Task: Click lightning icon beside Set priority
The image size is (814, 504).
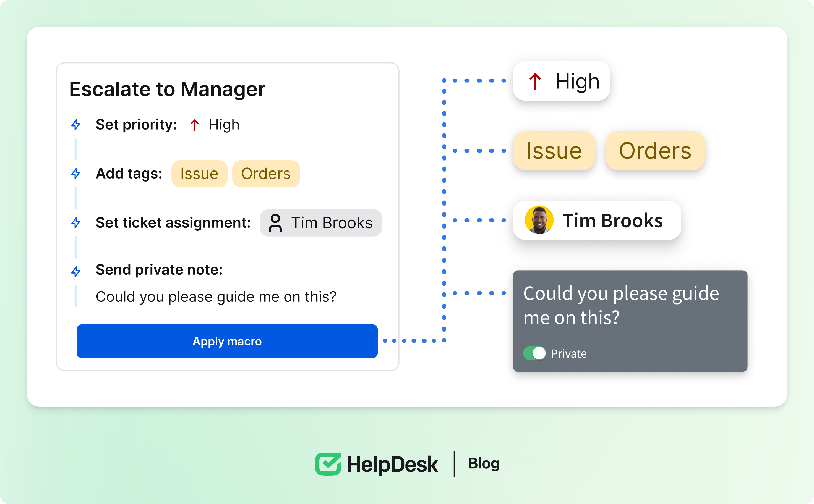Action: coord(76,125)
